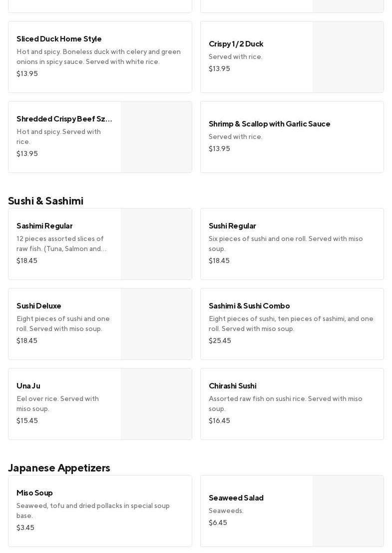392x553 pixels.
Task: Click the Una Ju image thumbnail
Action: (156, 404)
